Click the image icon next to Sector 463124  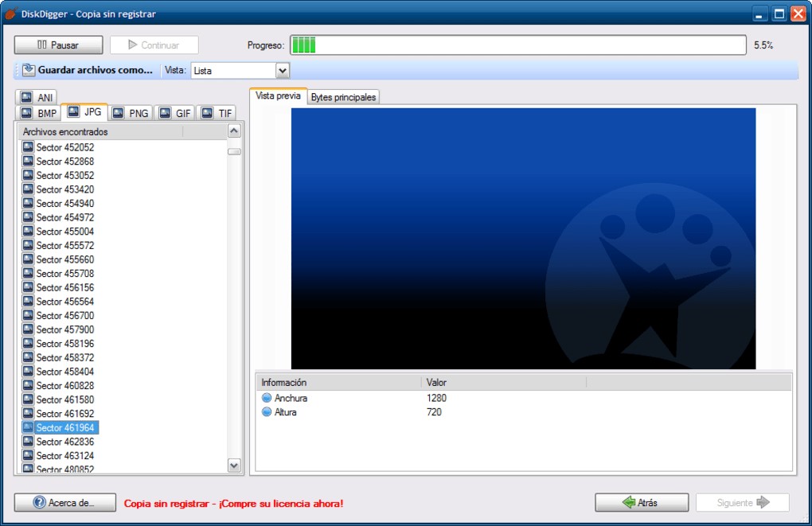click(29, 456)
